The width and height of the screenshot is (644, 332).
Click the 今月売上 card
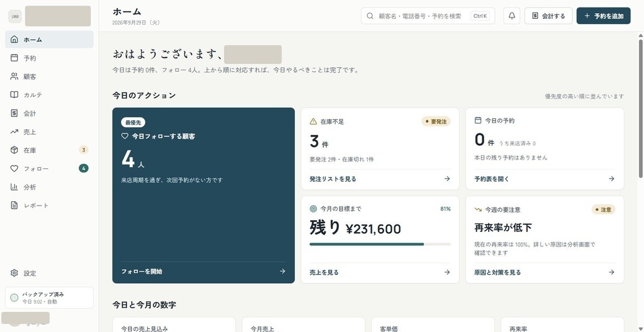coord(303,324)
